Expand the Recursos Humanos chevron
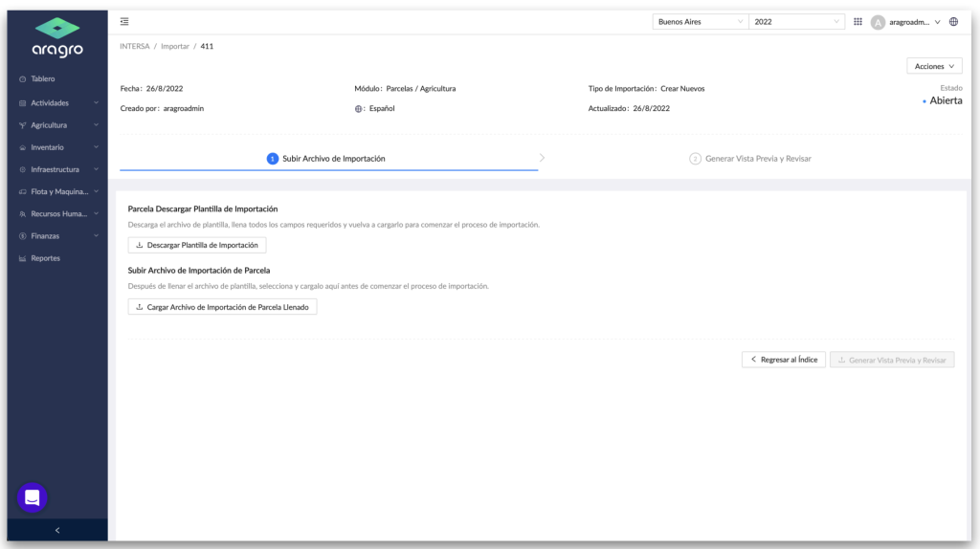 point(97,213)
